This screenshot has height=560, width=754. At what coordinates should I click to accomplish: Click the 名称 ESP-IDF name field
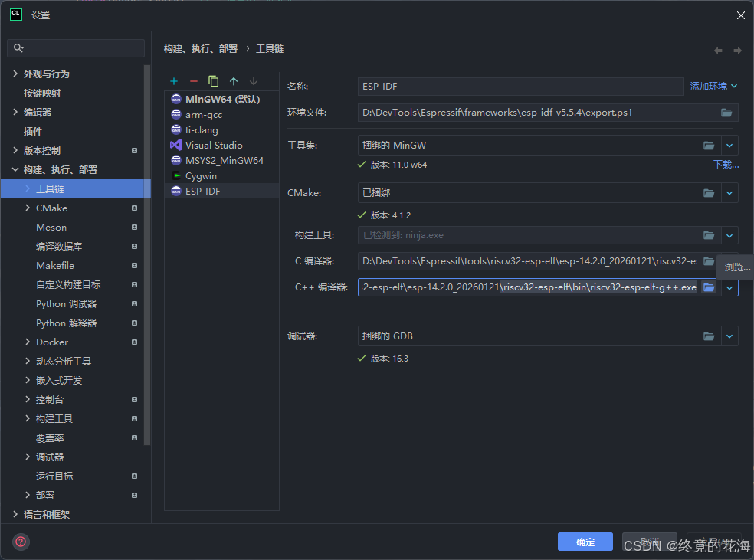click(520, 87)
